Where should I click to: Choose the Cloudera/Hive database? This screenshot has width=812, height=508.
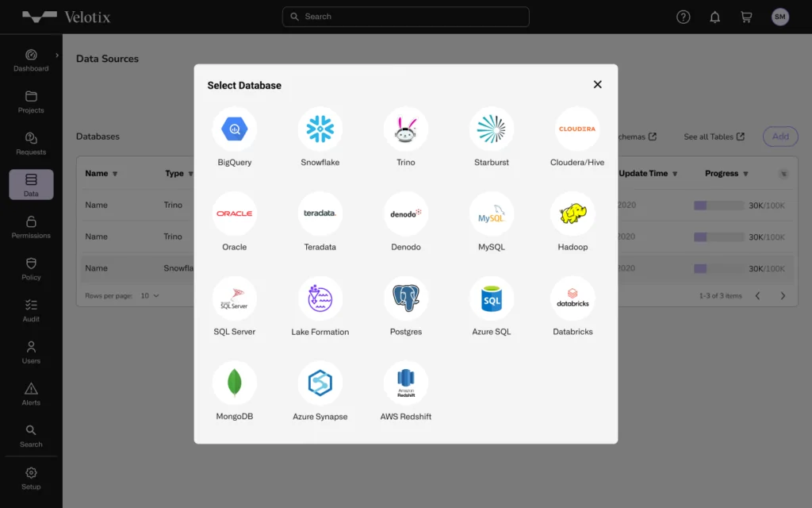coord(577,129)
